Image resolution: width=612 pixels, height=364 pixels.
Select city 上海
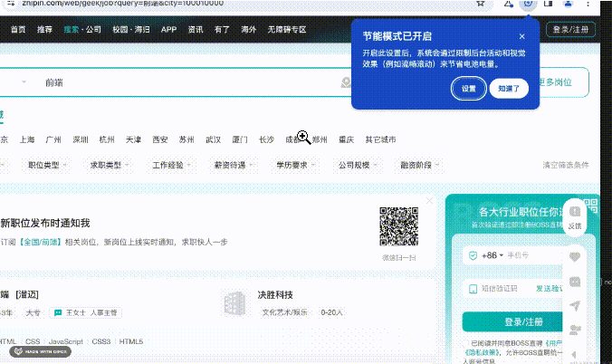click(x=27, y=139)
